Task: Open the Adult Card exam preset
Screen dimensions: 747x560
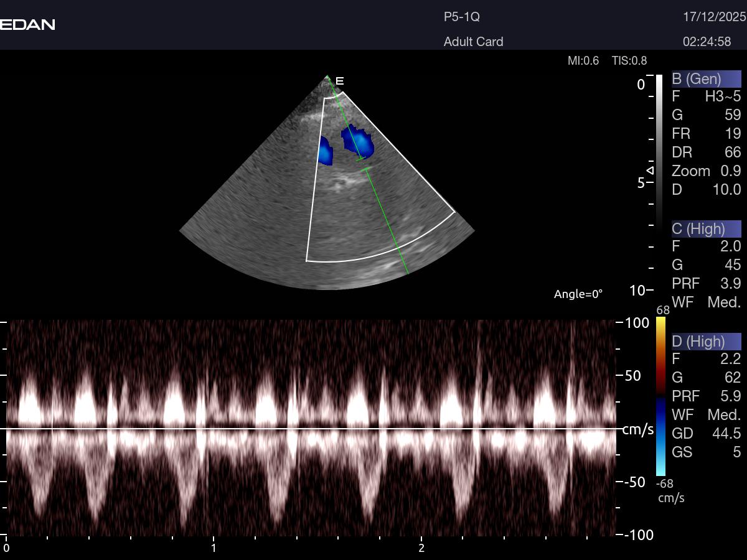Action: 473,42
